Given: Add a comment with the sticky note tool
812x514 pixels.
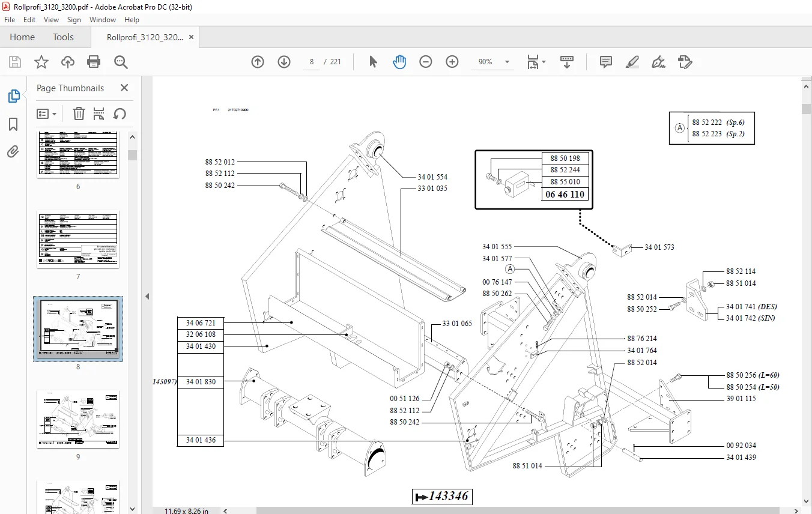Looking at the screenshot, I should (606, 62).
